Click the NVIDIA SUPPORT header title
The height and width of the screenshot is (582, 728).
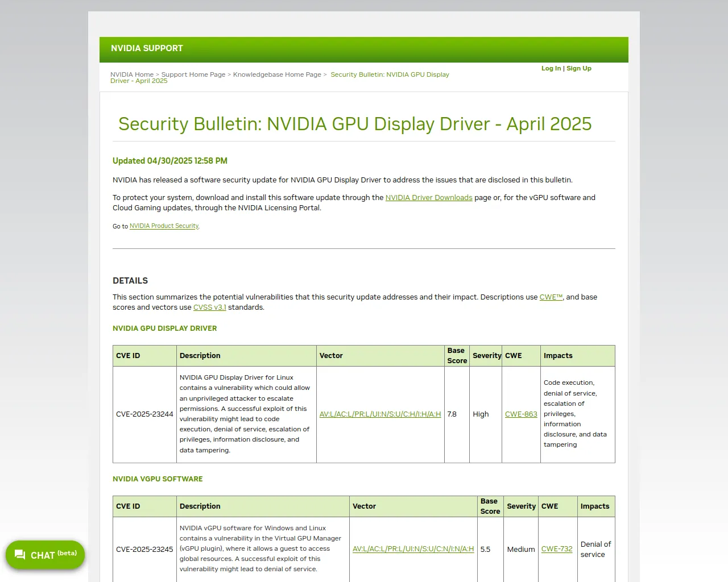[x=147, y=48]
